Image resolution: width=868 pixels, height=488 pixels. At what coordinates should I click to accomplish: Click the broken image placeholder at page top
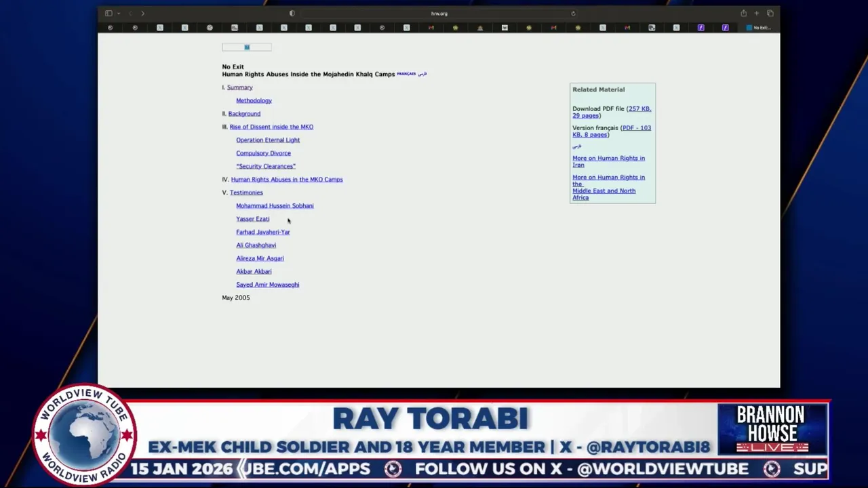[x=247, y=47]
